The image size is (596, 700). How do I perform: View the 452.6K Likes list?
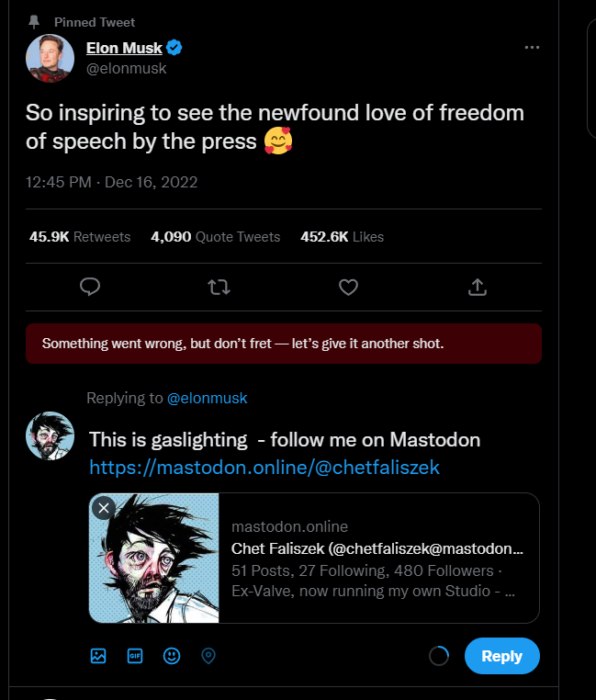coord(342,237)
